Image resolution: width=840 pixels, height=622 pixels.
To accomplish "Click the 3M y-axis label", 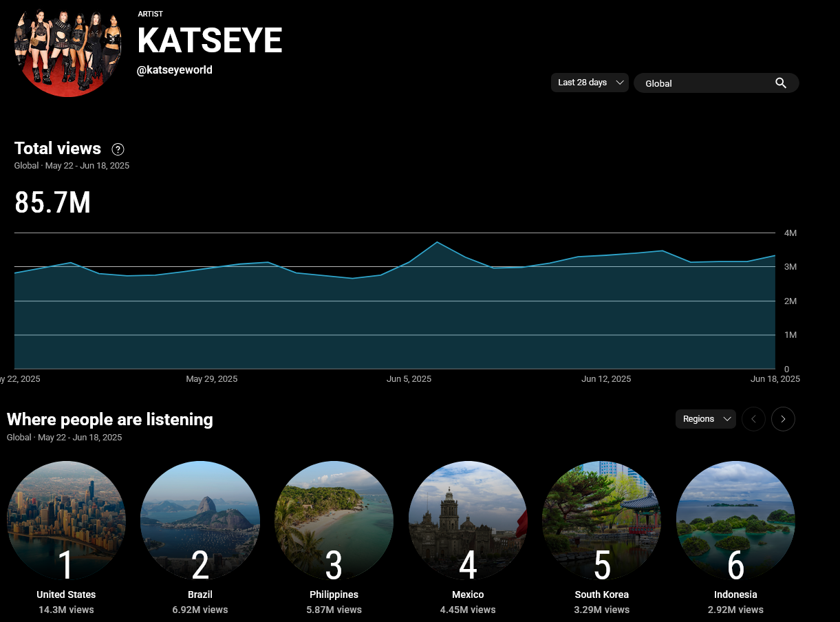I will (x=790, y=267).
